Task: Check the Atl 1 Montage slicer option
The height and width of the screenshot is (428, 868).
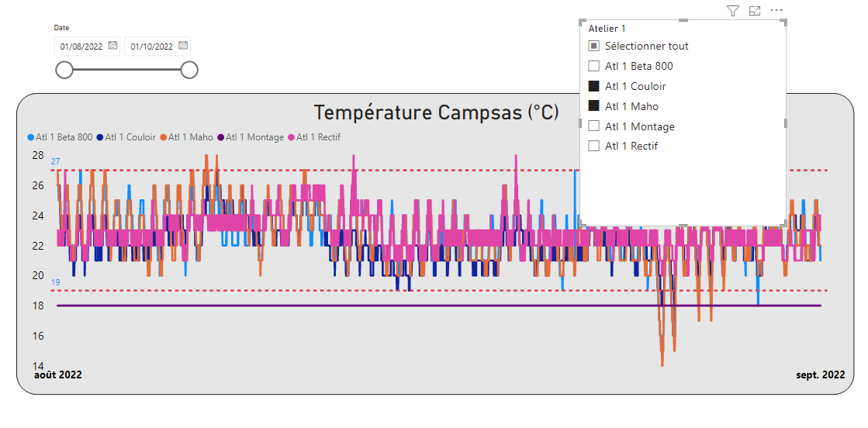Action: pyautogui.click(x=594, y=126)
